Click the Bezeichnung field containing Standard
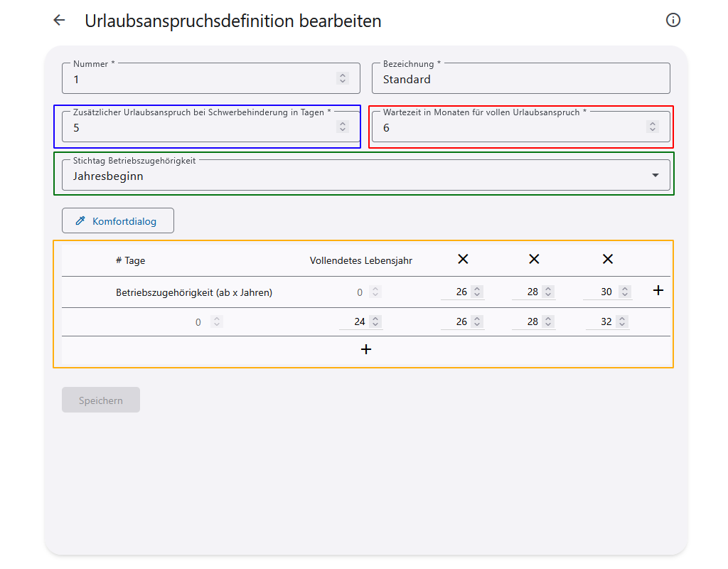 (x=520, y=79)
